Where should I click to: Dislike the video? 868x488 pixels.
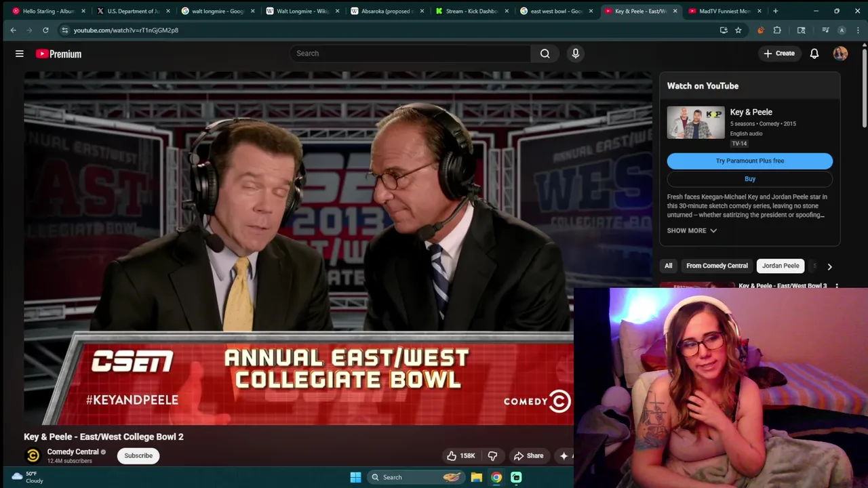point(493,455)
